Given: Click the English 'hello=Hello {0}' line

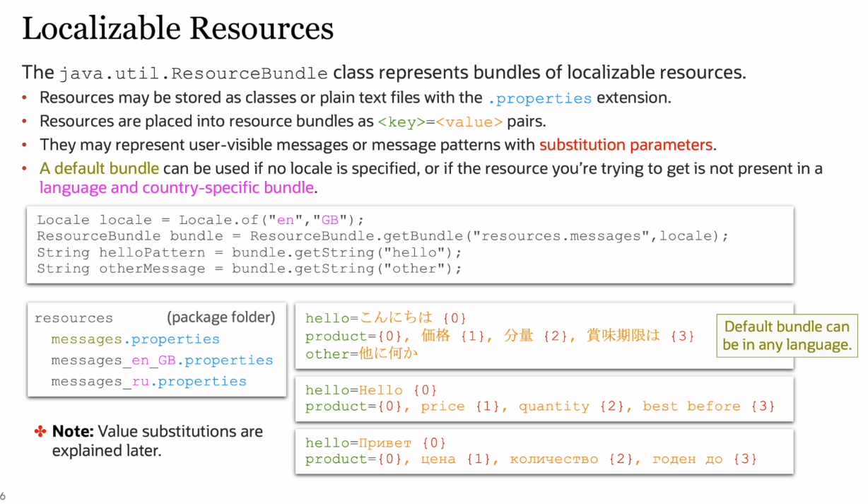Looking at the screenshot, I should 372,390.
